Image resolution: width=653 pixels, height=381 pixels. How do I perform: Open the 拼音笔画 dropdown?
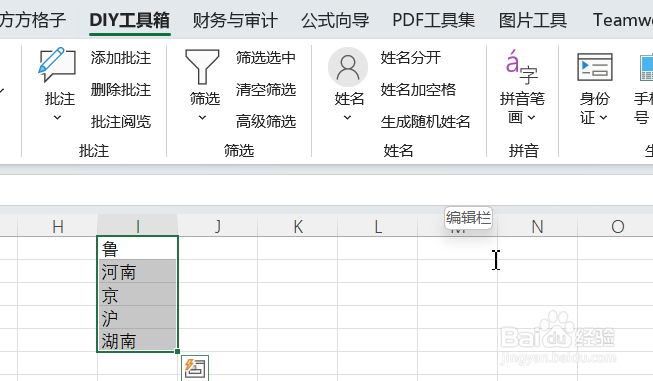(532, 118)
